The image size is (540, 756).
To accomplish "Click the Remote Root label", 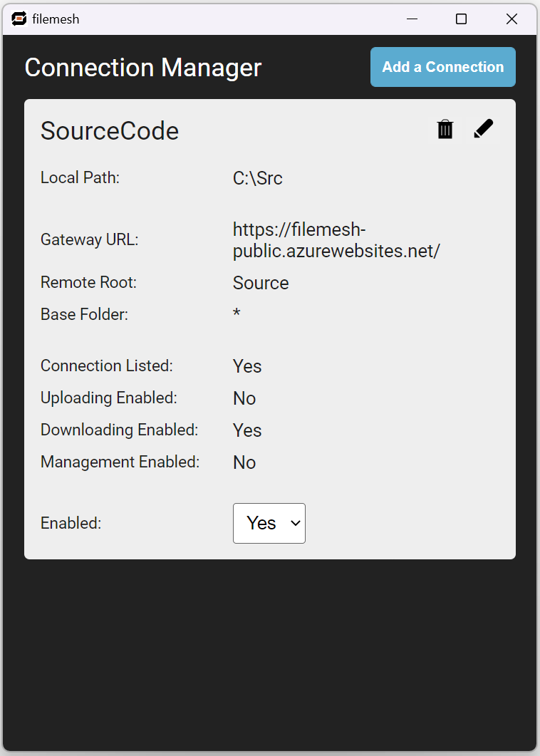I will [x=89, y=283].
